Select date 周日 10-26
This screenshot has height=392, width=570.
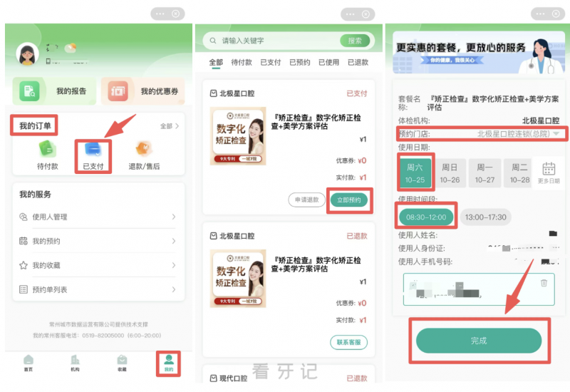coord(450,173)
